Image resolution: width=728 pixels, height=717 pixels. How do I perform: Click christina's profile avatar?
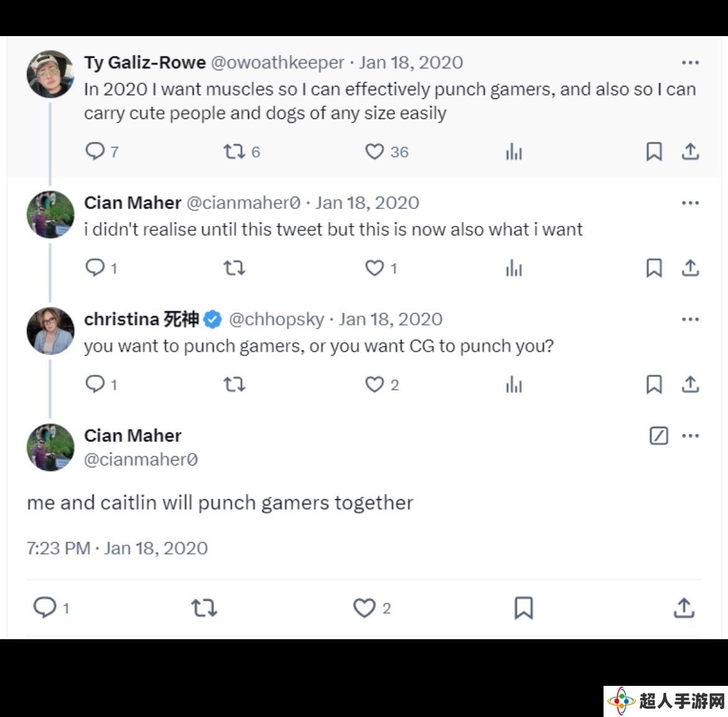pyautogui.click(x=50, y=330)
